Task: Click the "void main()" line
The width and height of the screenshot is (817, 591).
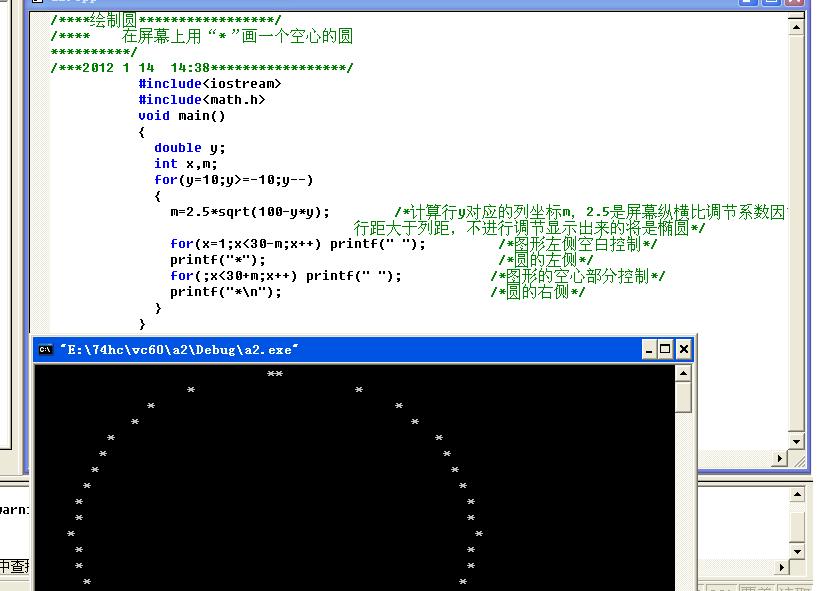Action: pyautogui.click(x=182, y=116)
